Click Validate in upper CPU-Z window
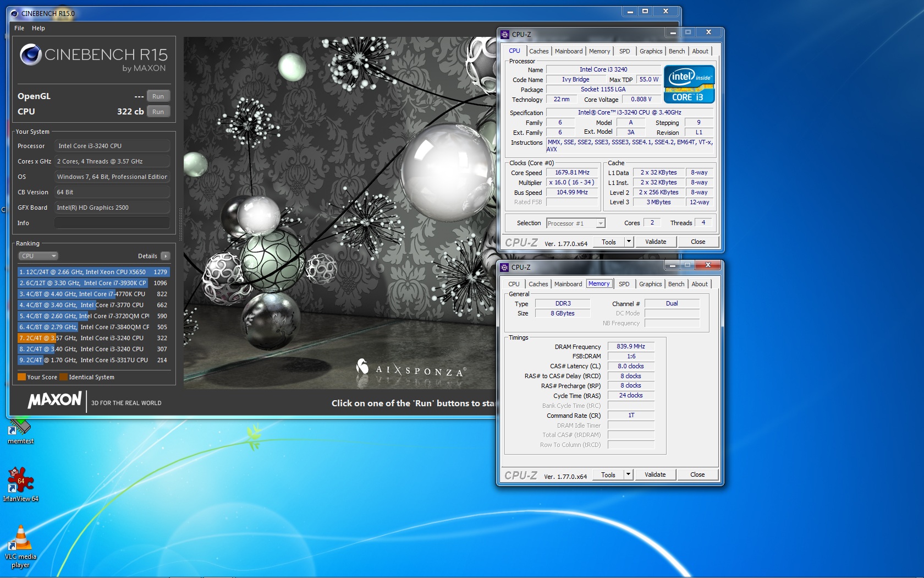Viewport: 924px width, 578px height. click(x=656, y=242)
